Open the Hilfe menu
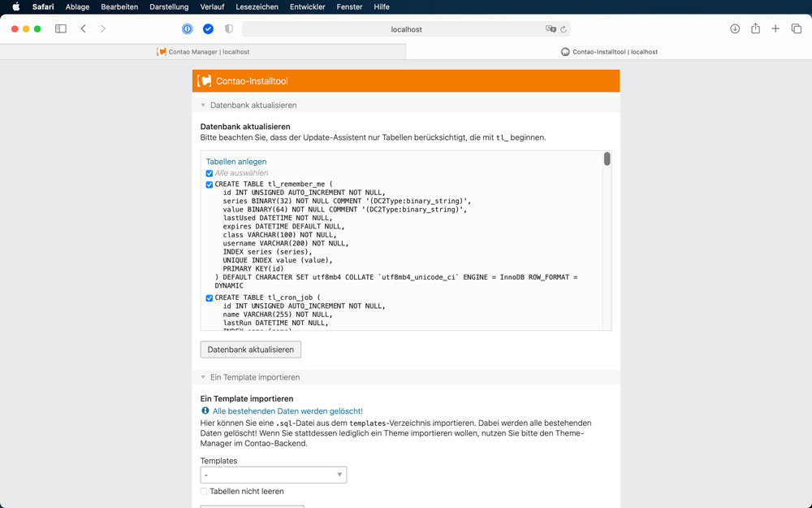 tap(382, 7)
